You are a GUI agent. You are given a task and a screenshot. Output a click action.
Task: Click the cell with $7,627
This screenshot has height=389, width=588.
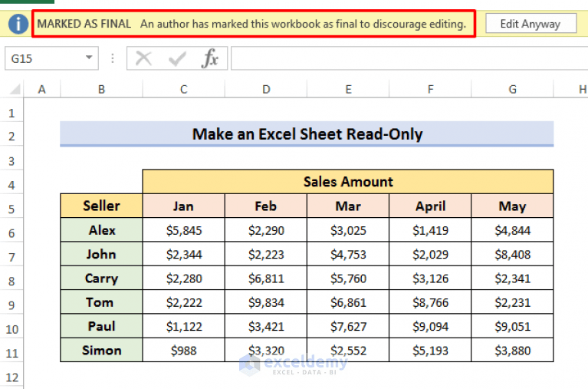tap(348, 326)
